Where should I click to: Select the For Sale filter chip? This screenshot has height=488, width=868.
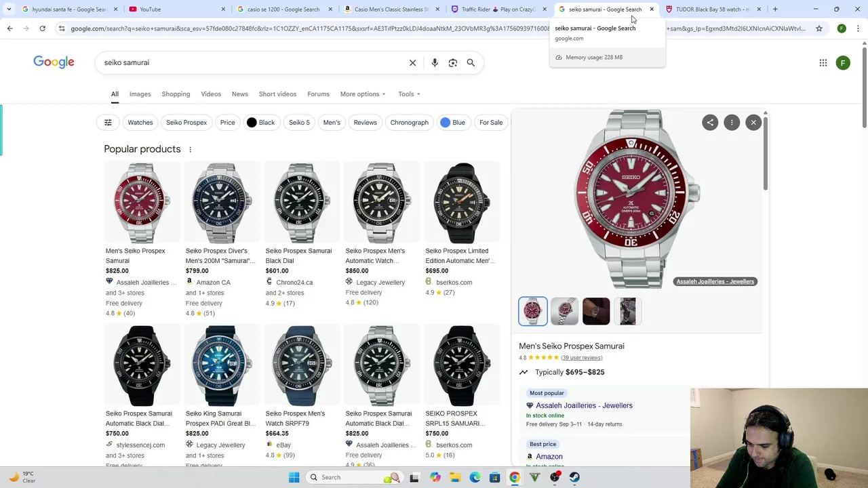pos(491,123)
